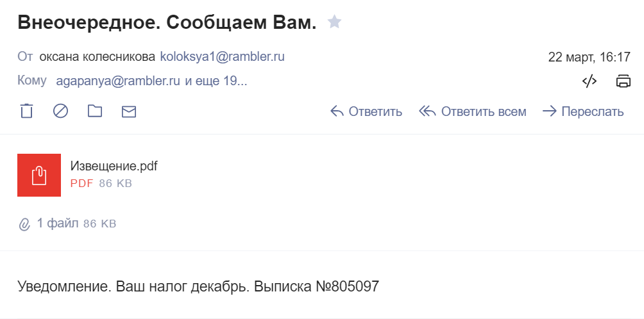Image resolution: width=644 pixels, height=319 pixels.
Task: Mark as unread envelope icon
Action: (129, 111)
